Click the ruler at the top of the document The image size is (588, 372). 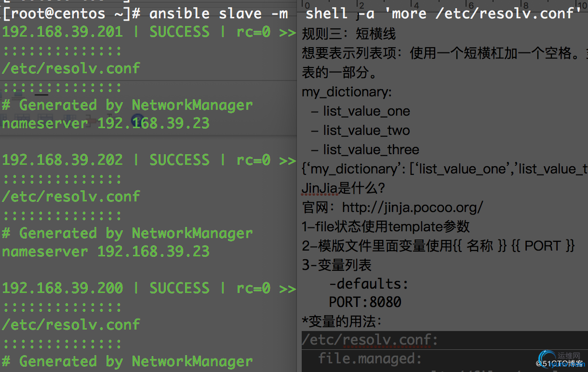click(x=442, y=3)
